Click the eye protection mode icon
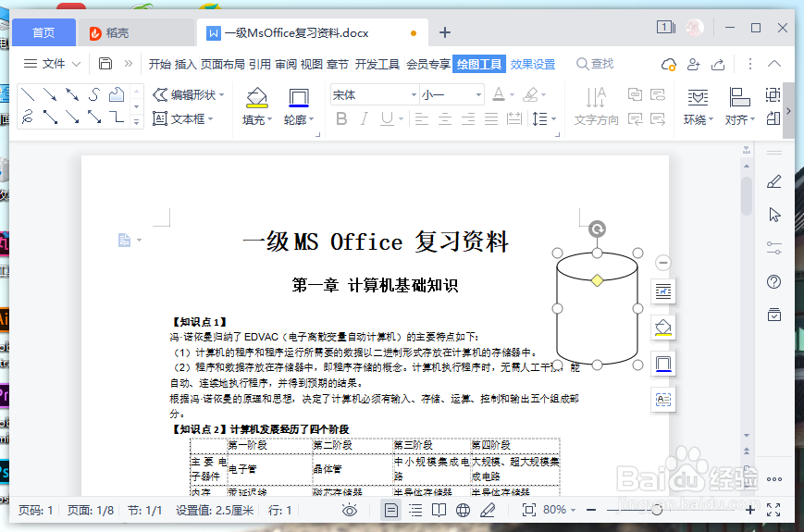Screen dimensions: 804x532 tap(349, 510)
